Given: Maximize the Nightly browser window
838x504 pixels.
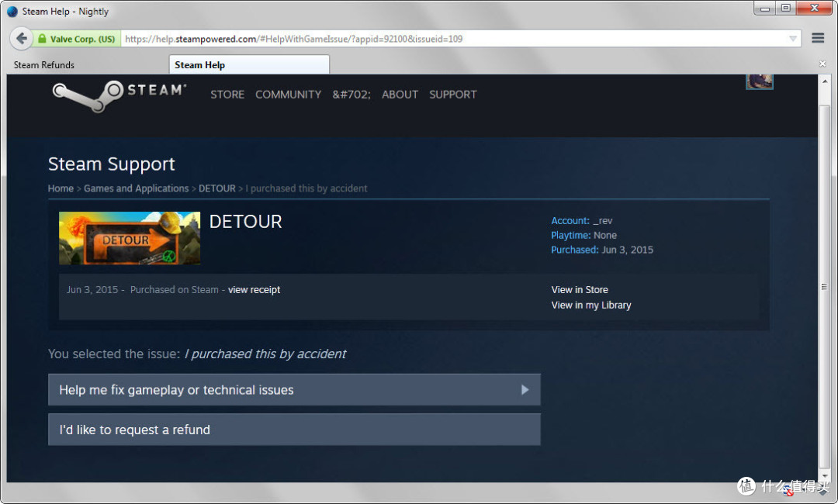Looking at the screenshot, I should [x=785, y=8].
